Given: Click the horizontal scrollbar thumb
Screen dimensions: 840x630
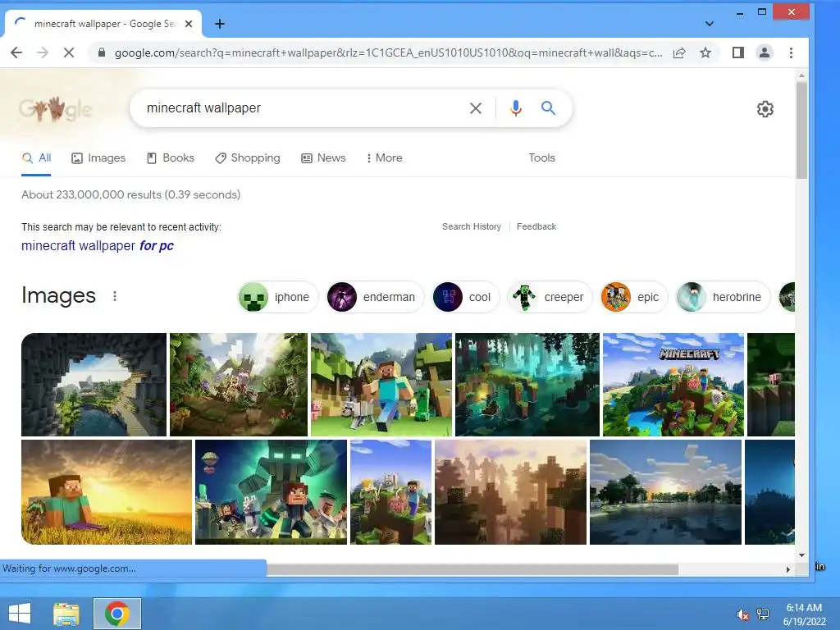Looking at the screenshot, I should [x=472, y=569].
